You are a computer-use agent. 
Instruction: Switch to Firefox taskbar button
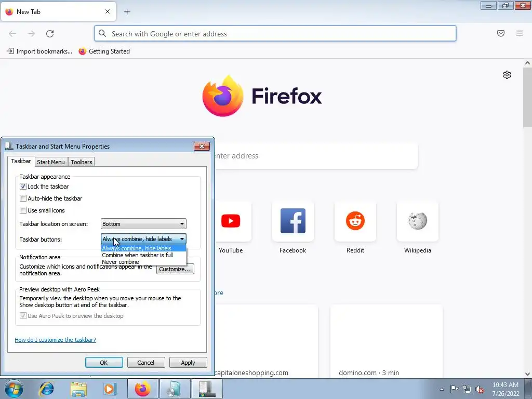tap(143, 389)
